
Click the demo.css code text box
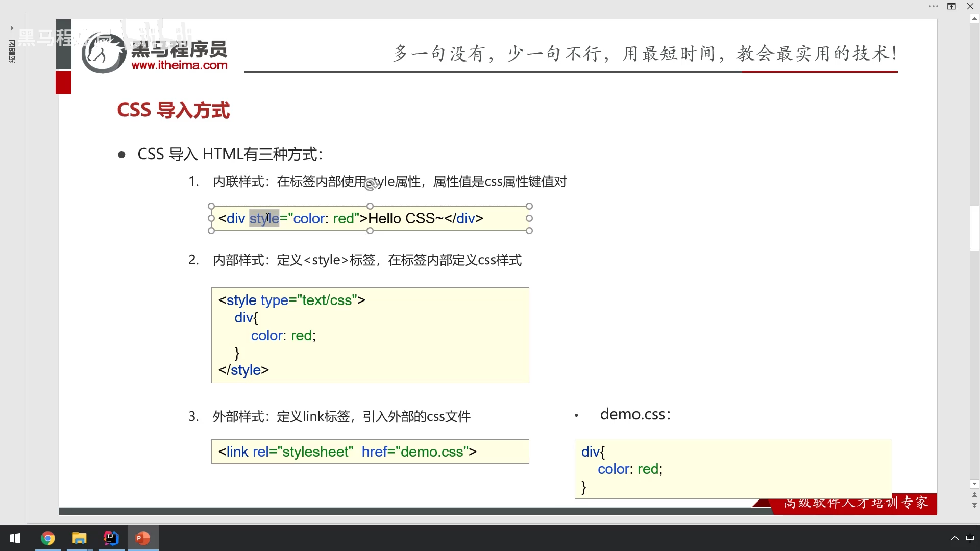pyautogui.click(x=733, y=468)
